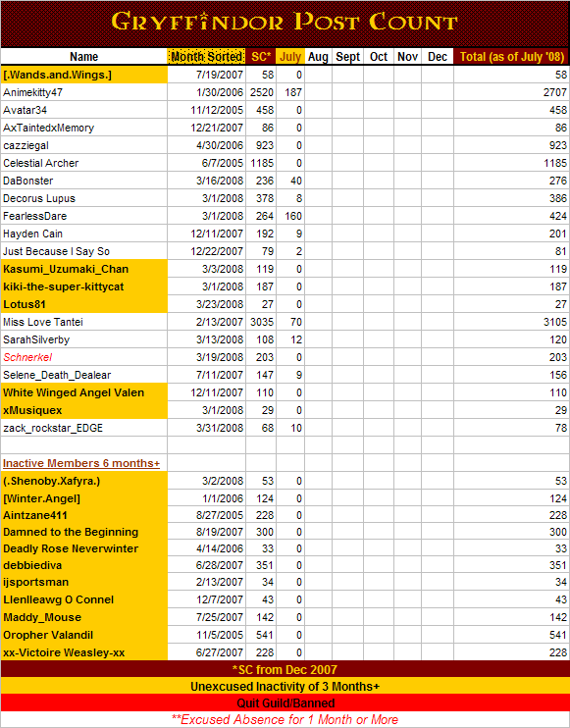570x728 pixels.
Task: Select Just Because I Say So cell
Action: click(x=84, y=251)
